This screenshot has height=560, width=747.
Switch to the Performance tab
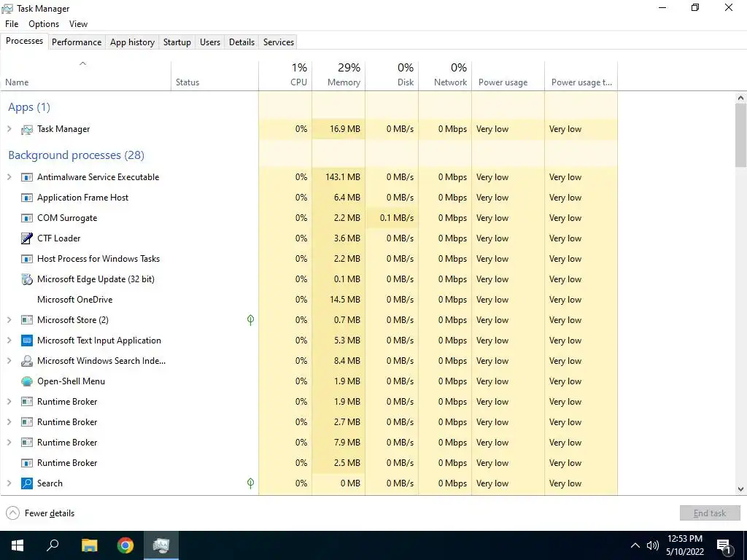click(x=77, y=42)
